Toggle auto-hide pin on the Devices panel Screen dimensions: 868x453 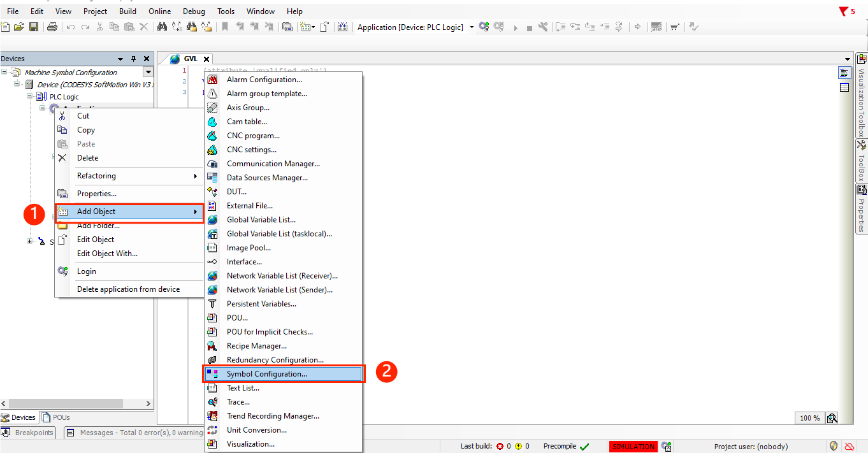point(133,58)
